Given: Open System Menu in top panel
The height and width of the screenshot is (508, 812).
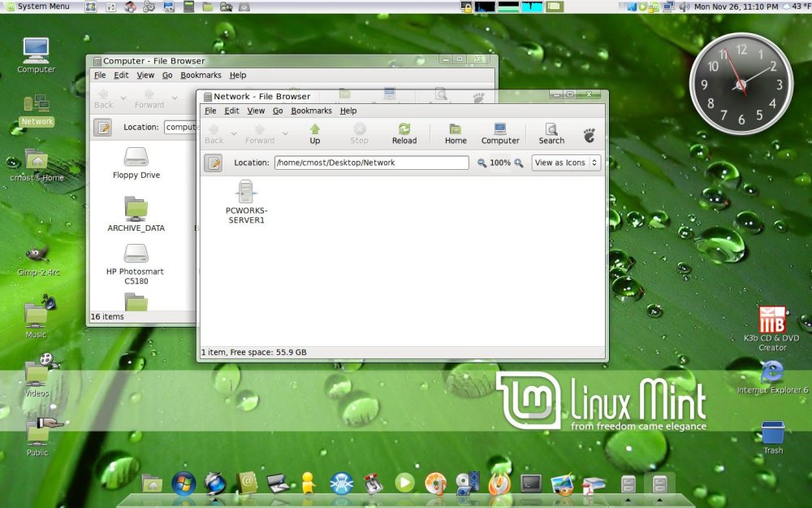Looking at the screenshot, I should (37, 7).
